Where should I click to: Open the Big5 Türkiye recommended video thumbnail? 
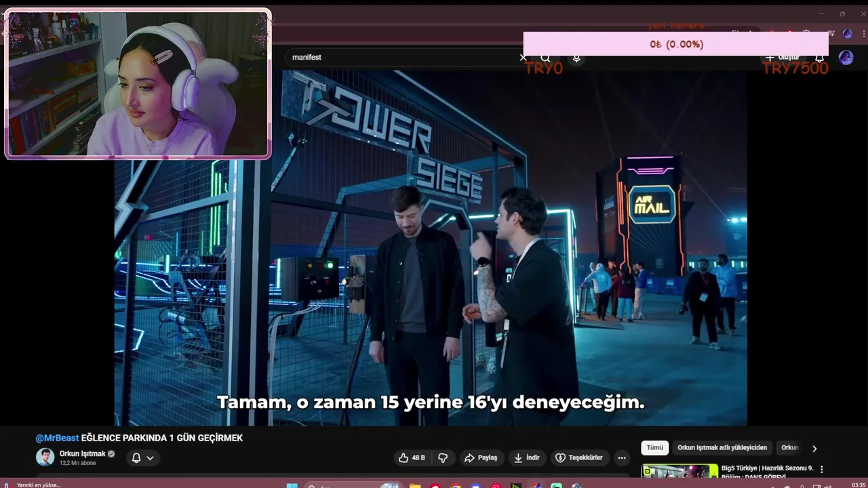(x=679, y=470)
